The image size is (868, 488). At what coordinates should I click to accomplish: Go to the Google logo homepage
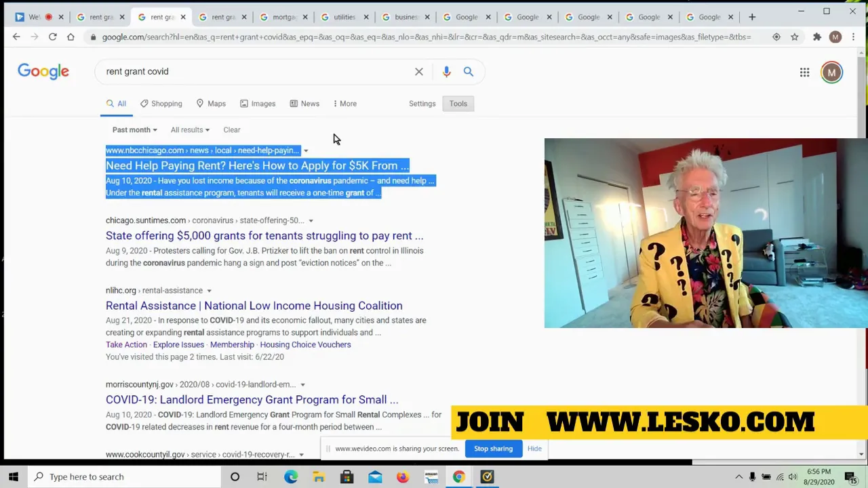point(43,71)
